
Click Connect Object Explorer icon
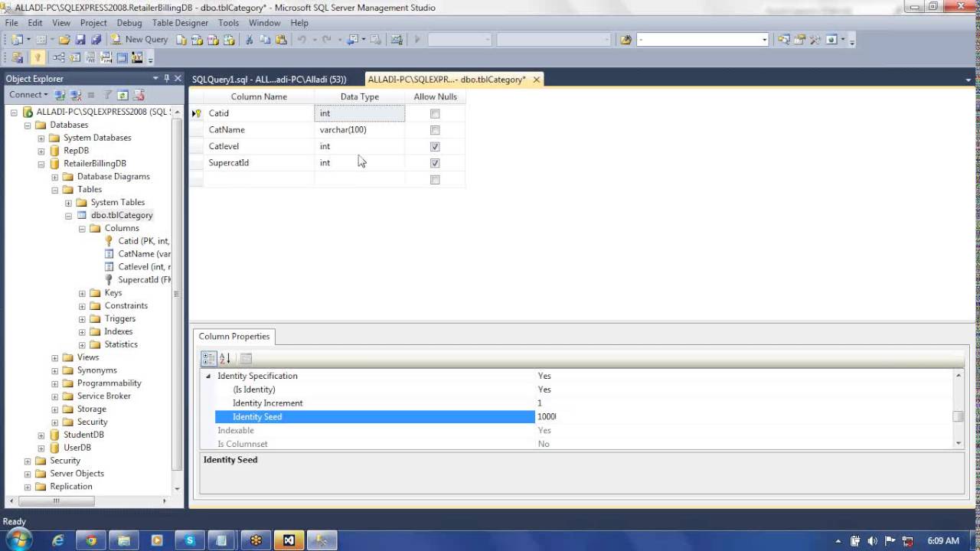(60, 95)
